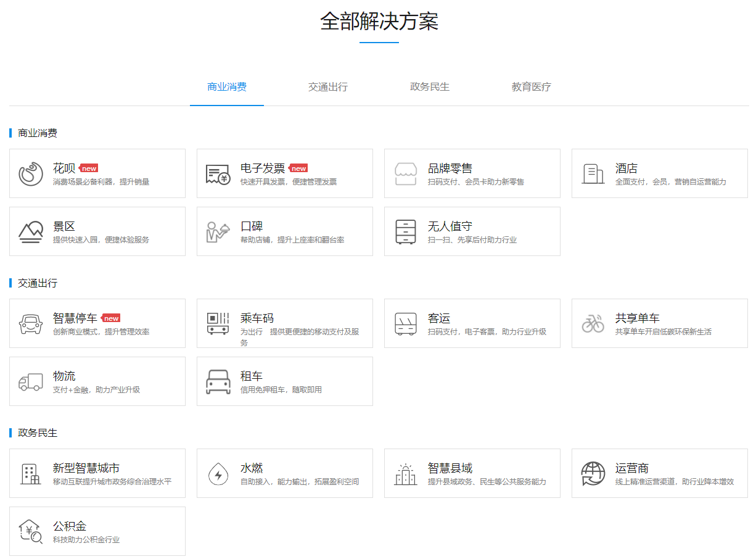Viewport: 756px width, 559px height.
Task: Open the 客运 solution title
Action: [439, 318]
